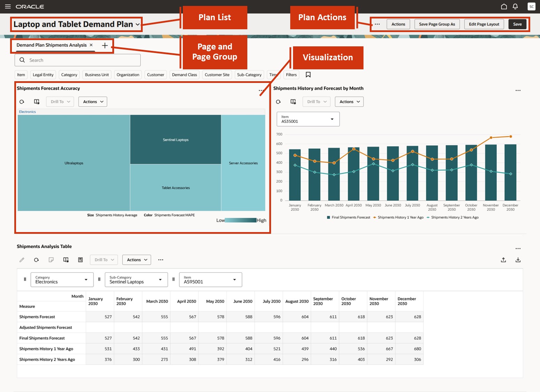
Task: Select the Demand Plan Shipments Analysis tab
Action: click(x=52, y=45)
